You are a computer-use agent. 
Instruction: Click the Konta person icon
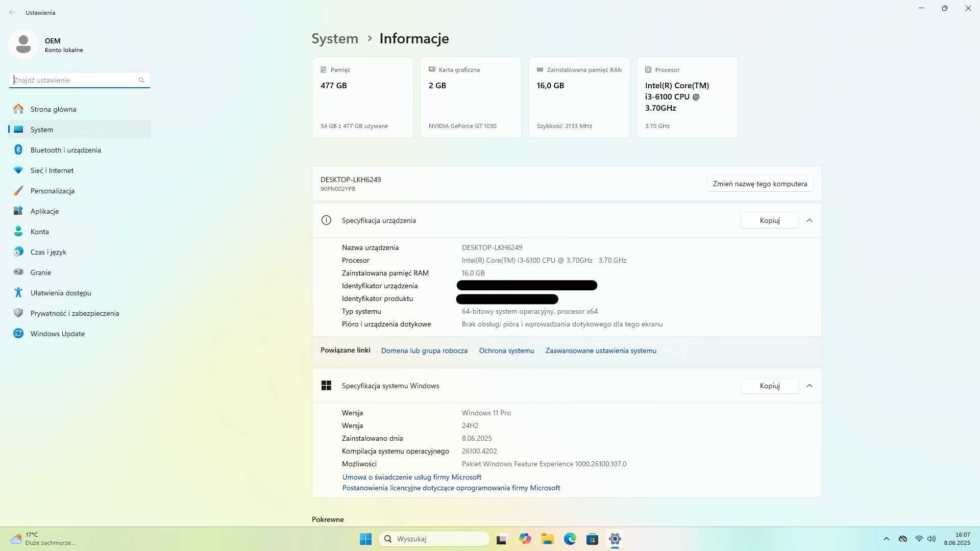(x=18, y=231)
